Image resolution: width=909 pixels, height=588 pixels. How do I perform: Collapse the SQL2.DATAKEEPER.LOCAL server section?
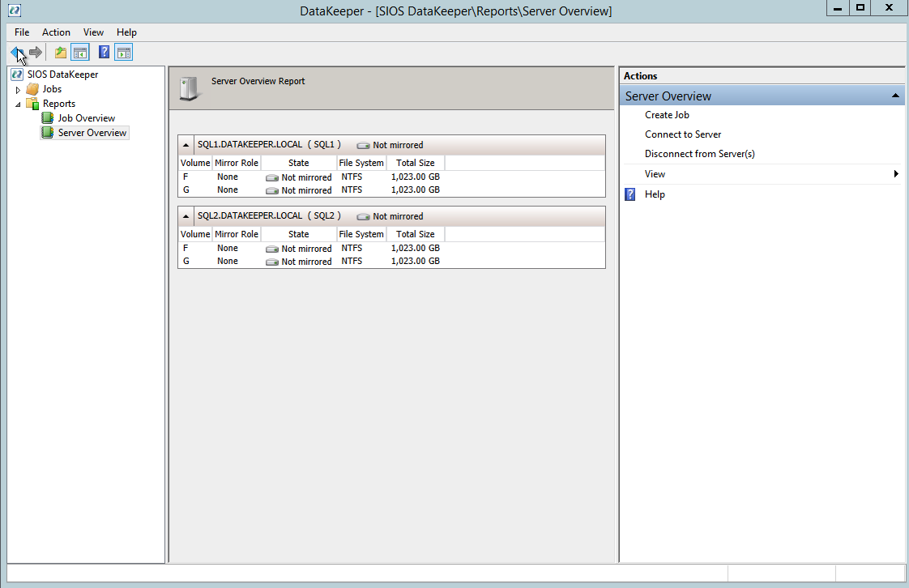(x=186, y=216)
